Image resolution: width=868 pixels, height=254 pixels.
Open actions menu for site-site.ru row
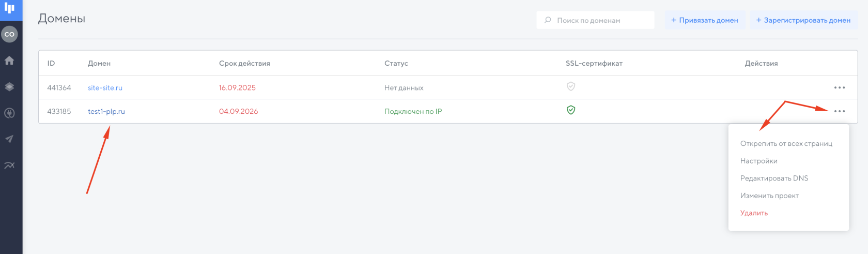coord(840,88)
